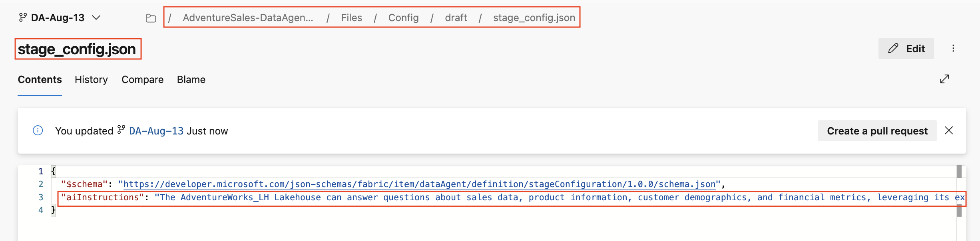Screen dimensions: 980x241
Task: Enter full screen with the expand arrows icon
Action: pos(944,79)
